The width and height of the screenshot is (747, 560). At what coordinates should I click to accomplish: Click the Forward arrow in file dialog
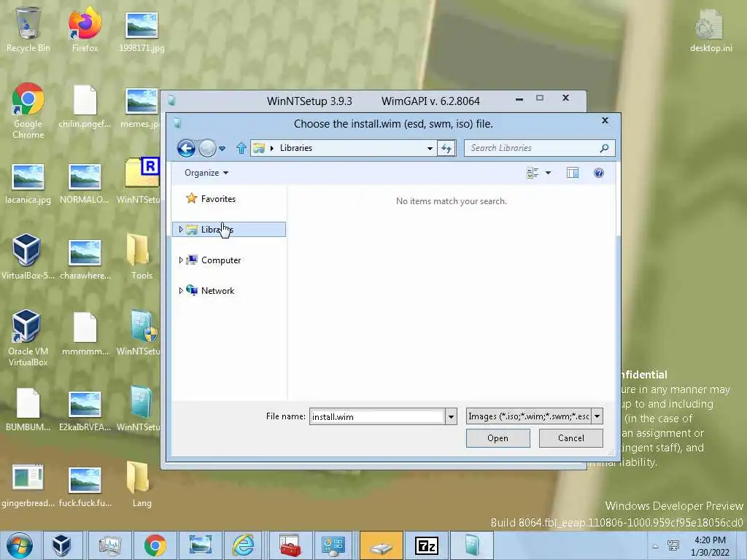(x=207, y=149)
